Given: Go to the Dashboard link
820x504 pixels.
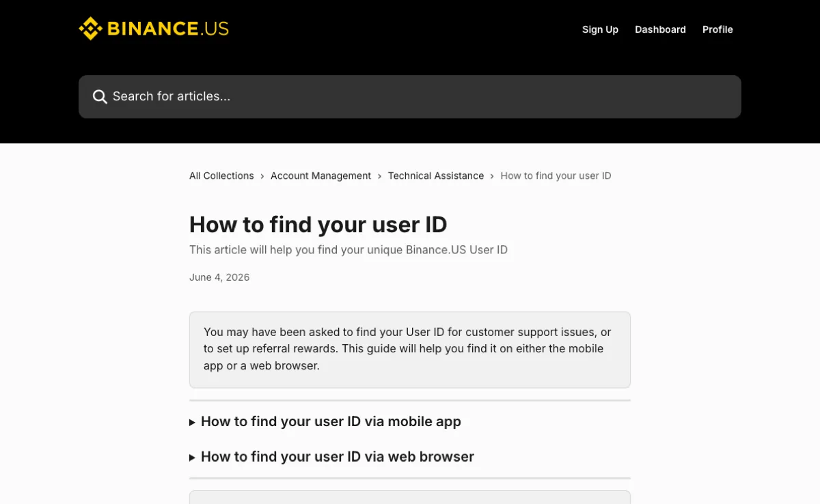Looking at the screenshot, I should click(660, 29).
